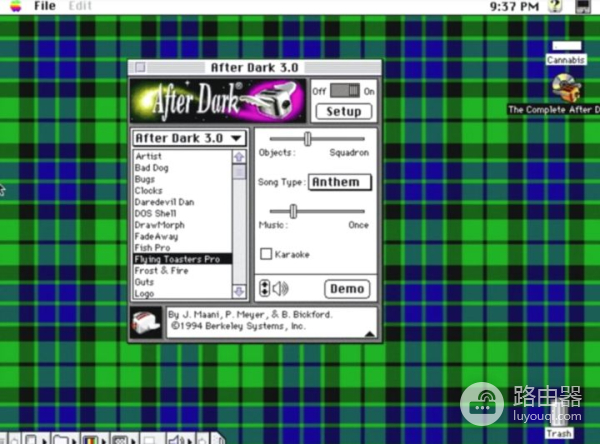
Task: Open the help menu icon in menu bar
Action: 555,6
